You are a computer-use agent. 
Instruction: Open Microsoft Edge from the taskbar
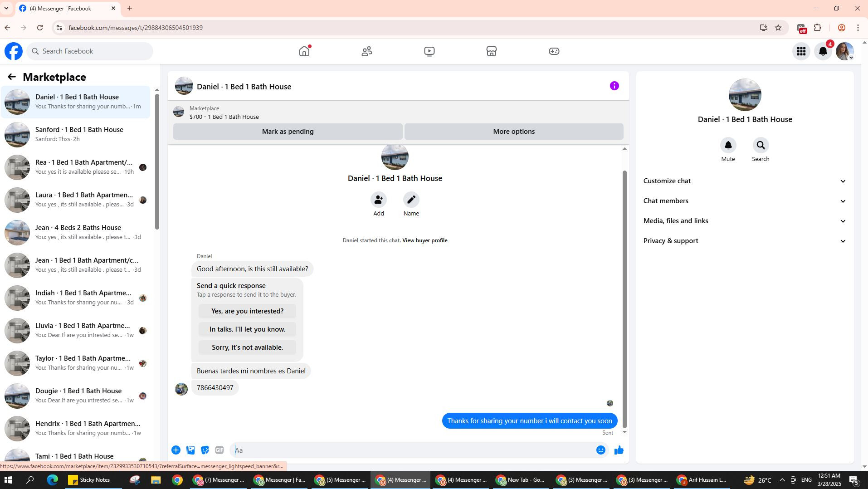[x=53, y=480]
